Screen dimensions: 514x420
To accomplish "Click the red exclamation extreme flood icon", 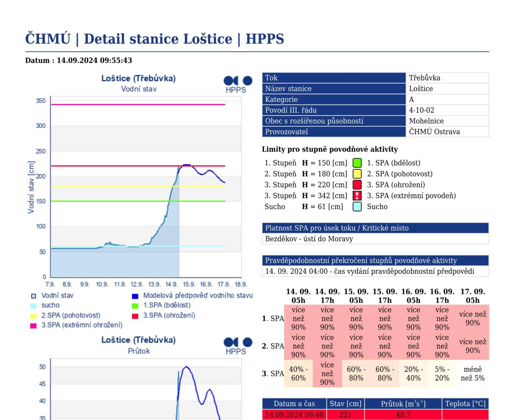I will pyautogui.click(x=357, y=196).
